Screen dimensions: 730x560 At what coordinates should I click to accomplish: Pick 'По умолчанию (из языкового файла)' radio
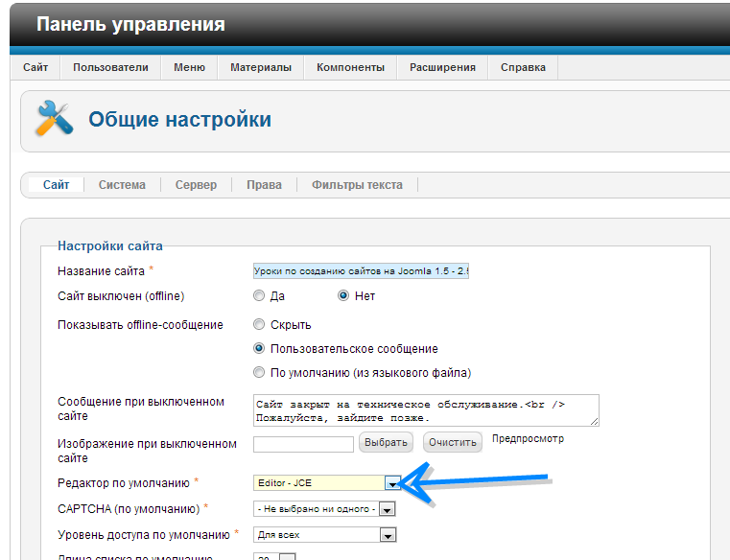[x=259, y=372]
